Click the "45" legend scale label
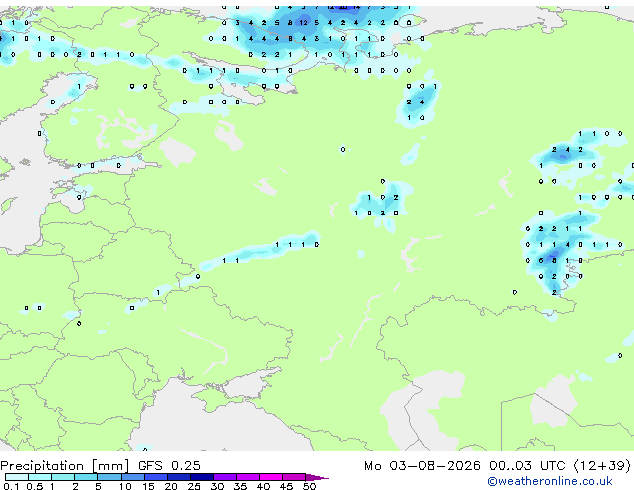Image resolution: width=634 pixels, height=490 pixels. (286, 486)
